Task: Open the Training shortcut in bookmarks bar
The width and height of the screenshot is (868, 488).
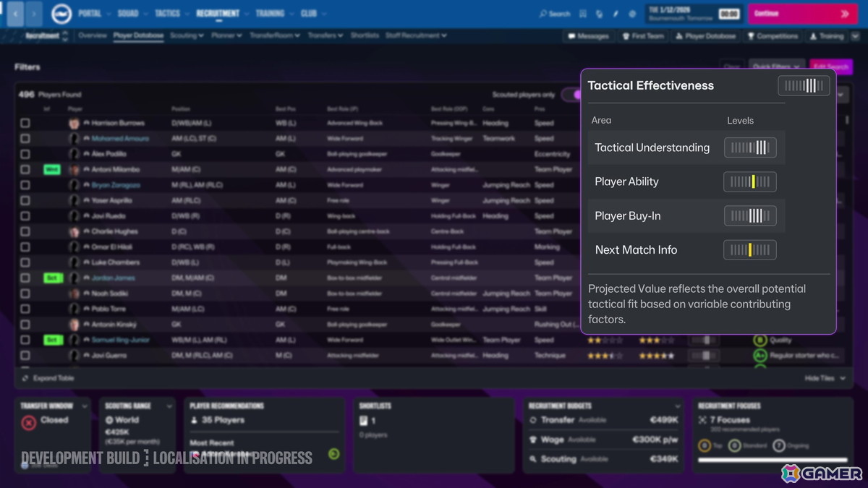Action: 827,35
